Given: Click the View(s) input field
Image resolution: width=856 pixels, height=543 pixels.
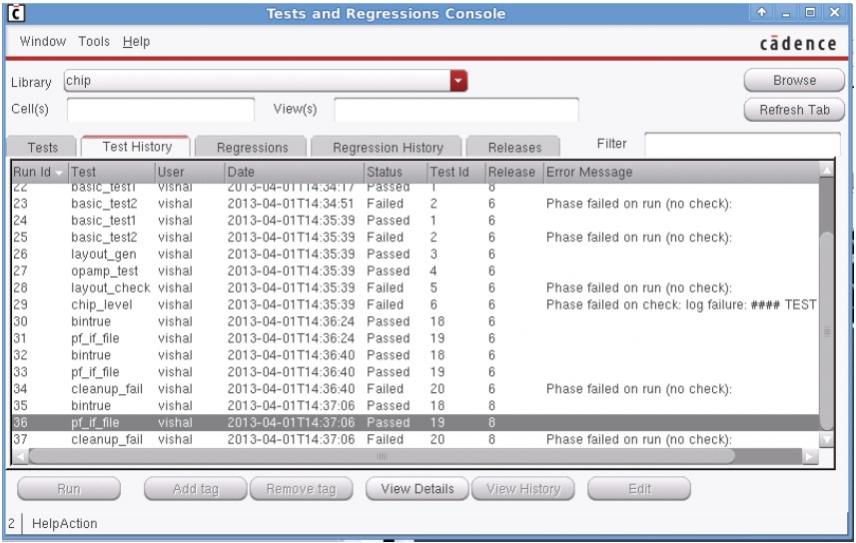Looking at the screenshot, I should tap(456, 109).
